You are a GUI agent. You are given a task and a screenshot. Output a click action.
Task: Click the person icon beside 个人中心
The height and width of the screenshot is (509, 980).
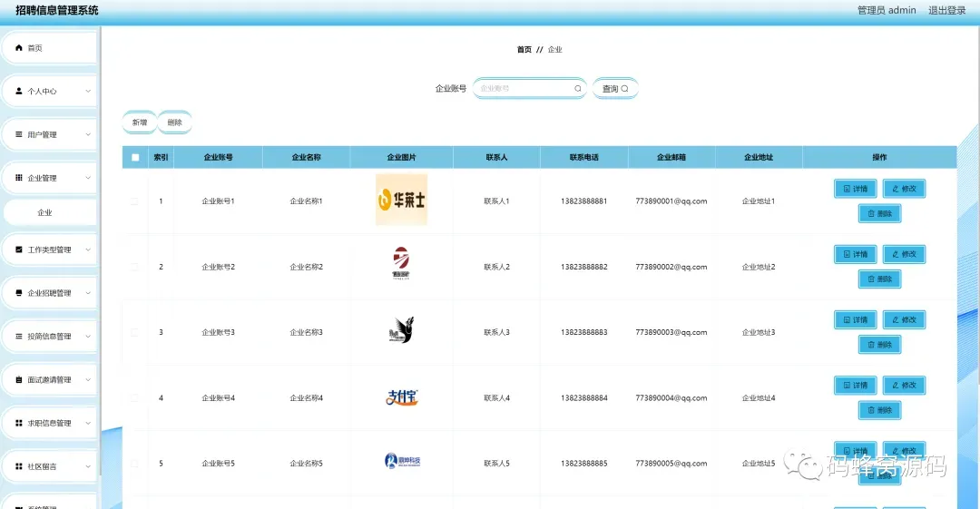pos(19,91)
